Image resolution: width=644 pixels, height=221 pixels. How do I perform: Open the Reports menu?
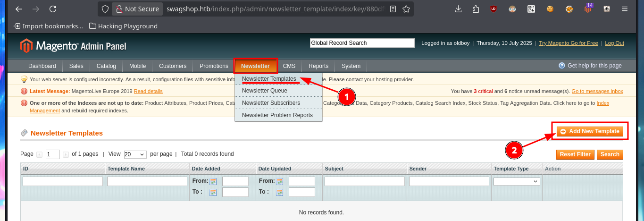[318, 66]
